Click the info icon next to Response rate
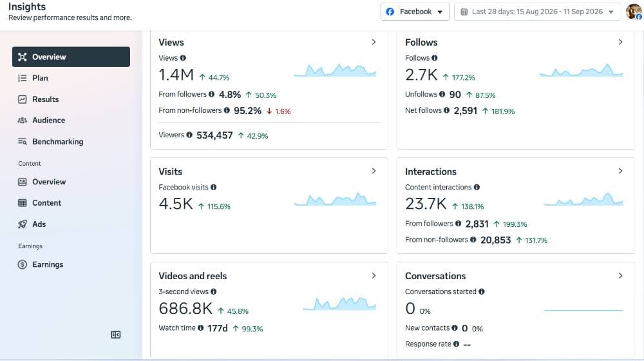 pyautogui.click(x=457, y=344)
